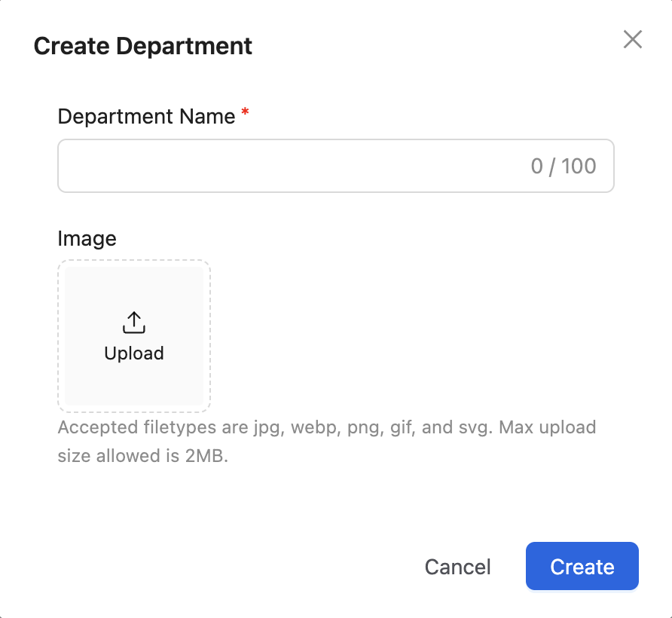Click the Department Name label

(147, 116)
